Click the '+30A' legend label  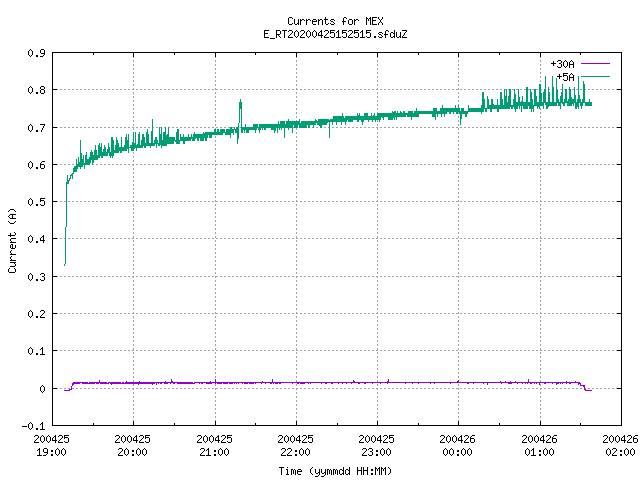click(562, 64)
